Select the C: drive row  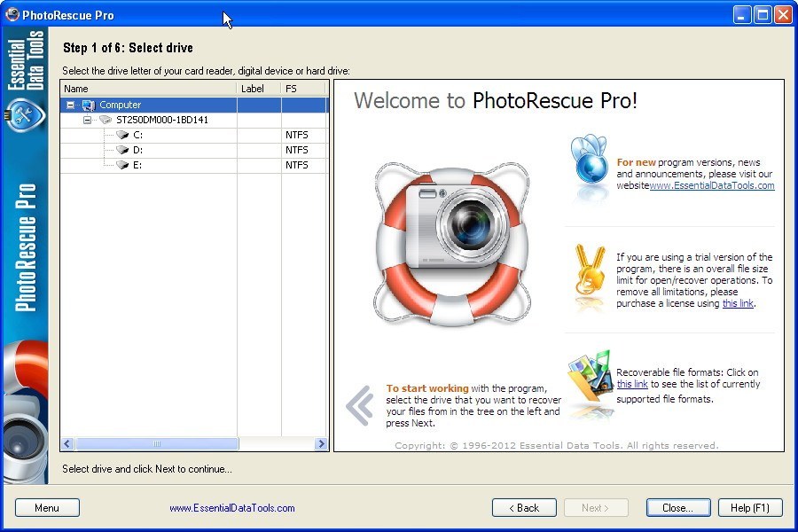tap(193, 135)
